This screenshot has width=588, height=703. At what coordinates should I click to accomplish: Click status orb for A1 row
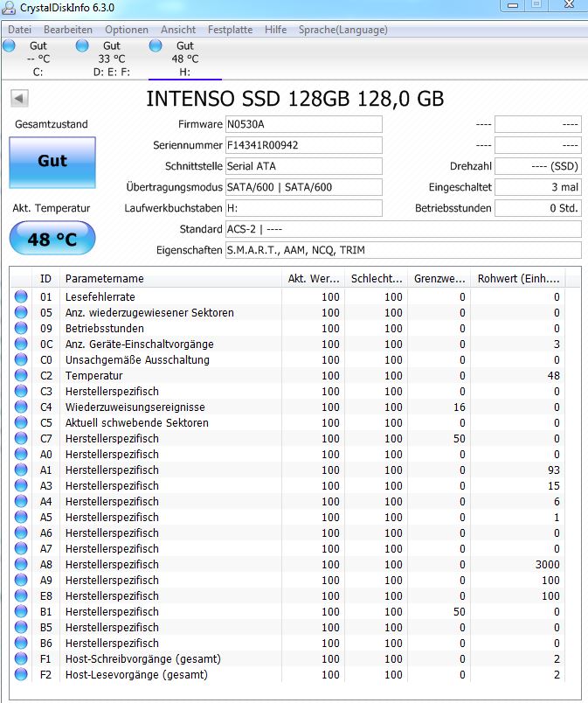[21, 470]
